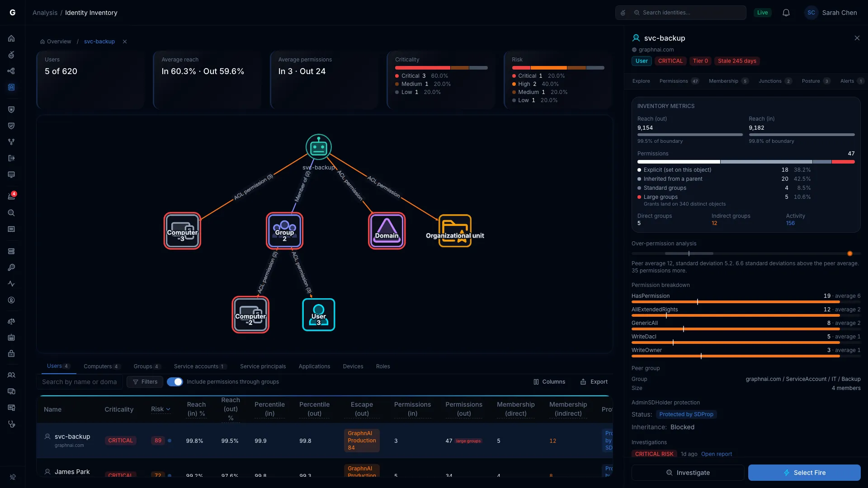Click the pin icon at sidebar bottom

pos(13,477)
